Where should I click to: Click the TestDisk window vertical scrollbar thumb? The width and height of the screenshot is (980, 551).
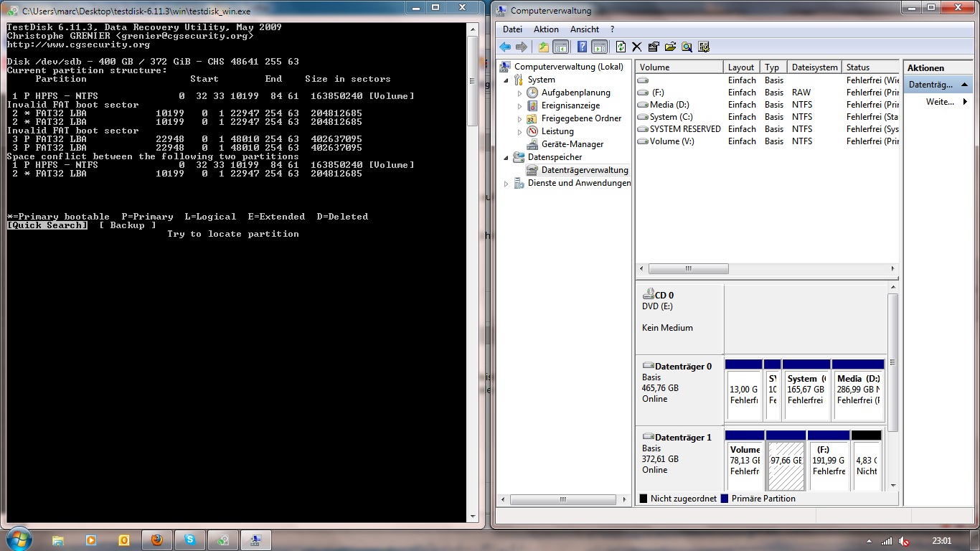click(473, 80)
